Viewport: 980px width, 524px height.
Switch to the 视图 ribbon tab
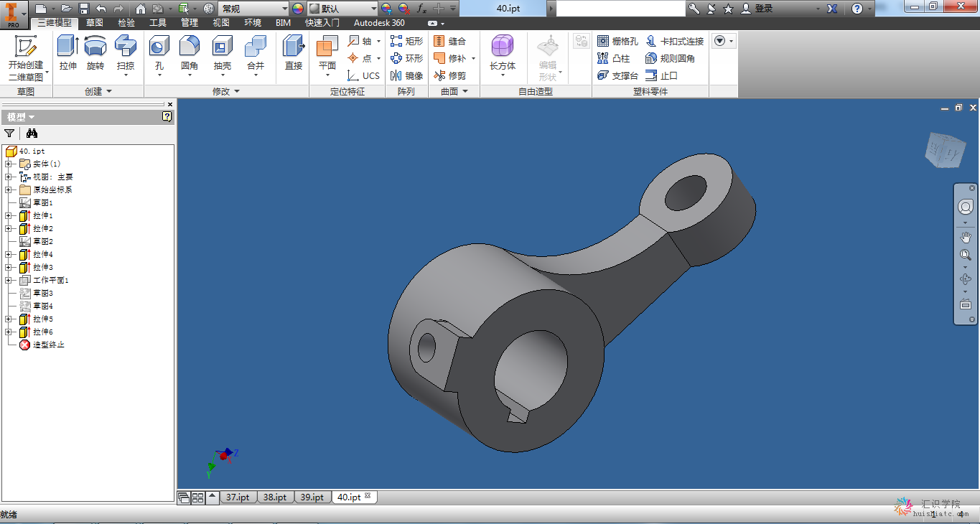[x=221, y=23]
